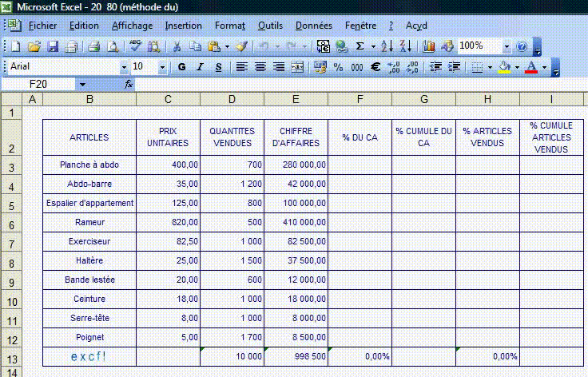Image resolution: width=588 pixels, height=377 pixels.
Task: Launch the Chart Wizard icon
Action: [x=429, y=46]
